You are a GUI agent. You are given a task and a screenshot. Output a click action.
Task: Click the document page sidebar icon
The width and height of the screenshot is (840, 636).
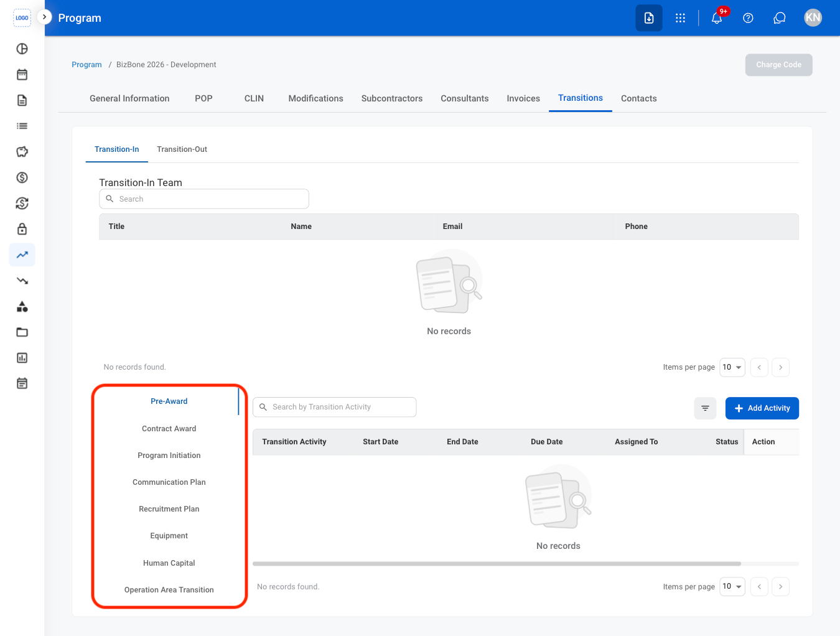coord(22,100)
